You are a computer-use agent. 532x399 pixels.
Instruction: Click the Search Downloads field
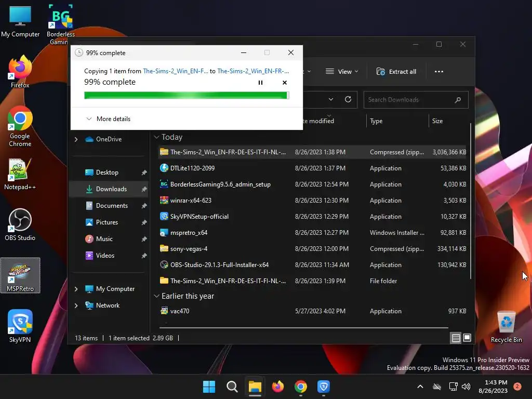pos(416,100)
